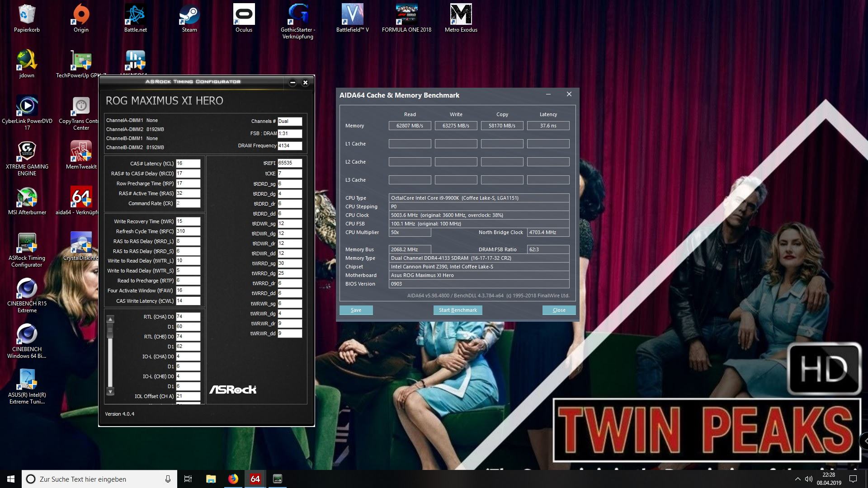Click the tCKE value field
This screenshot has width=868, height=488.
[x=290, y=174]
